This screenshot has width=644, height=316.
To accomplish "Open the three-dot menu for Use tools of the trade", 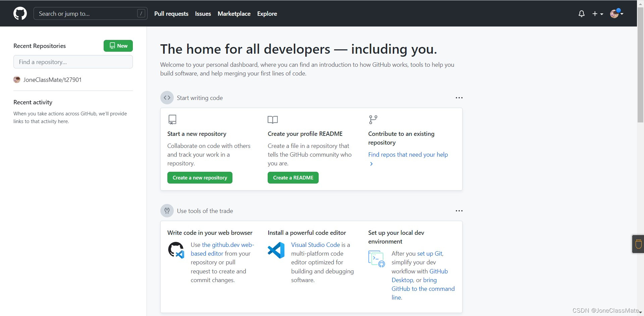I will point(459,211).
